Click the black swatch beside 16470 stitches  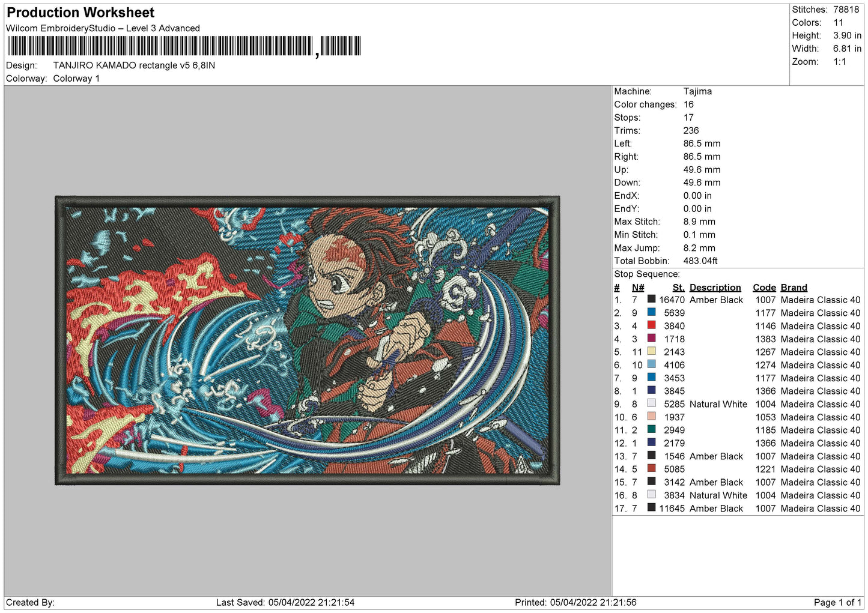(651, 299)
